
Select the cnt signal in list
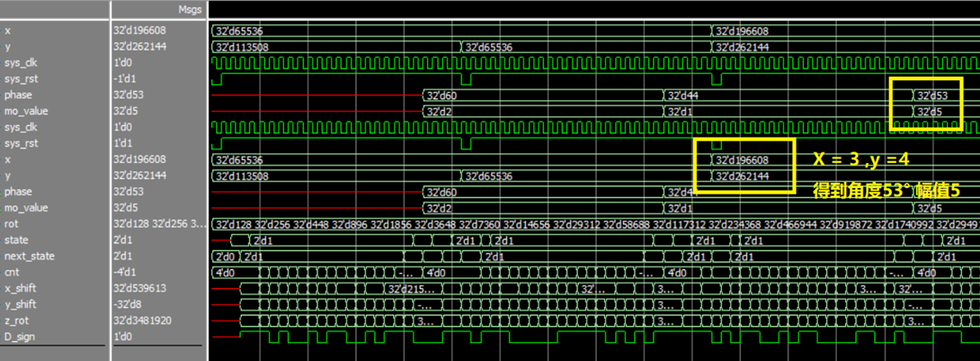click(x=12, y=272)
